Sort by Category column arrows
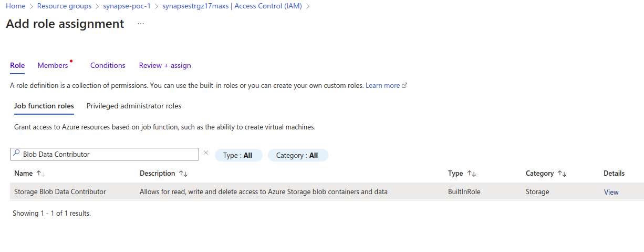 [562, 174]
